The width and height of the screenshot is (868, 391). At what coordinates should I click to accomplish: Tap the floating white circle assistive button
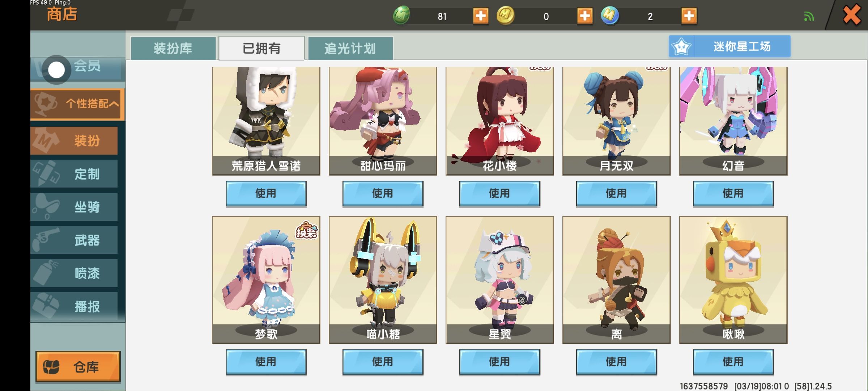tap(56, 70)
